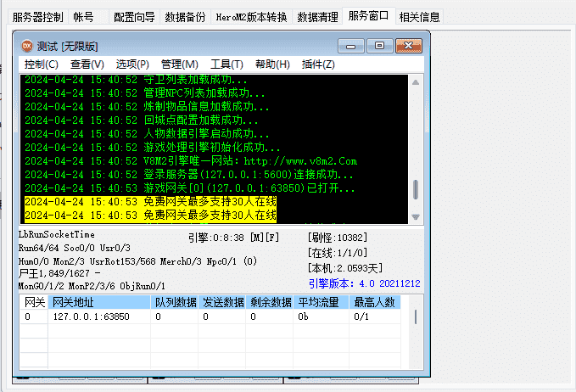The width and height of the screenshot is (576, 392).
Task: Open the 选项(P) menu
Action: [132, 64]
